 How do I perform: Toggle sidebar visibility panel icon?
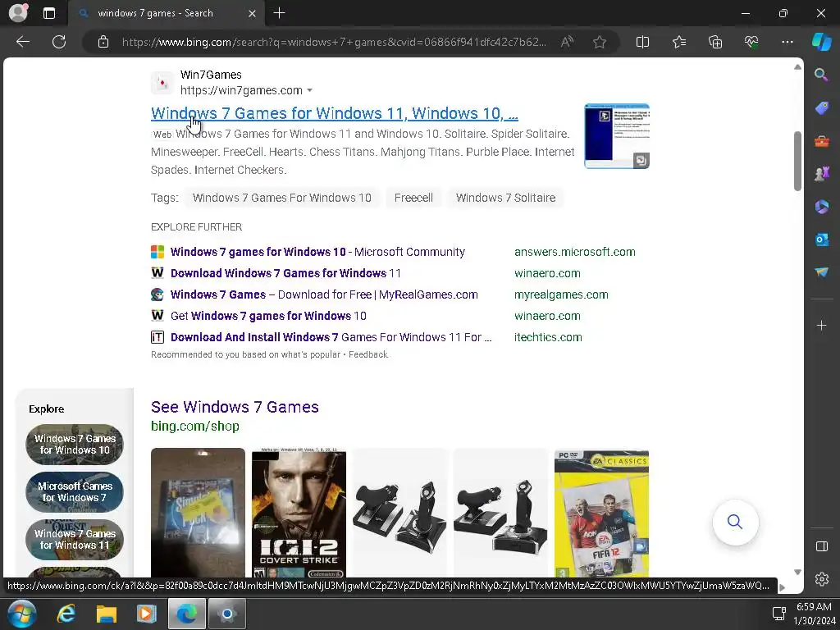pos(821,546)
